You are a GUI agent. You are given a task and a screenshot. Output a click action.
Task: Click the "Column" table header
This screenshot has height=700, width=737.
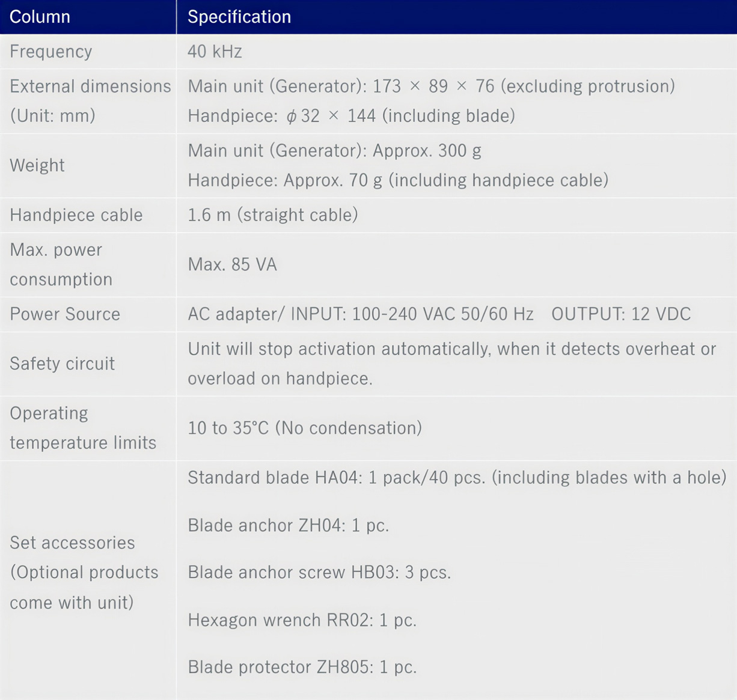click(40, 17)
